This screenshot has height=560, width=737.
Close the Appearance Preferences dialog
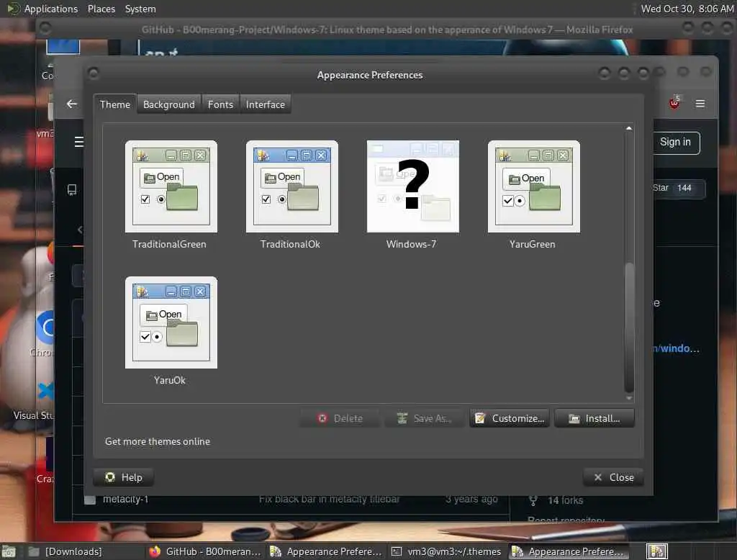coord(613,477)
